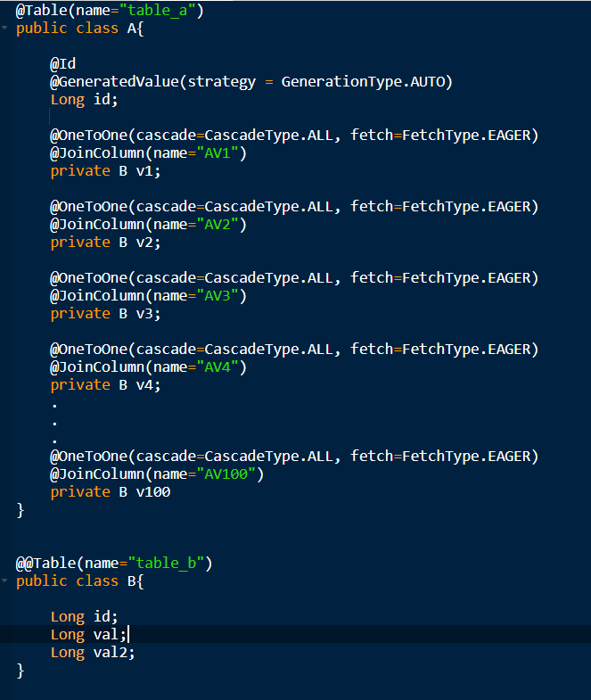Click 'Long id;' inside class A
Image resolution: width=591 pixels, height=700 pixels.
(x=84, y=100)
